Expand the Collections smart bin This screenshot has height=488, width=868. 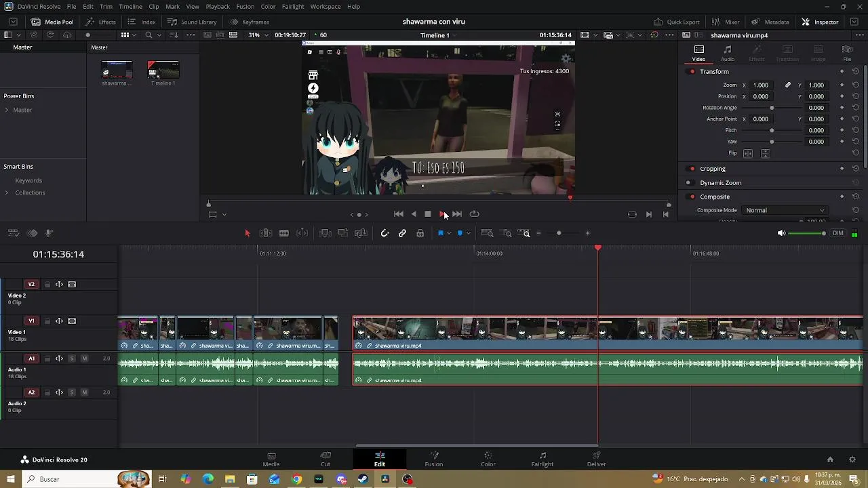tap(7, 192)
